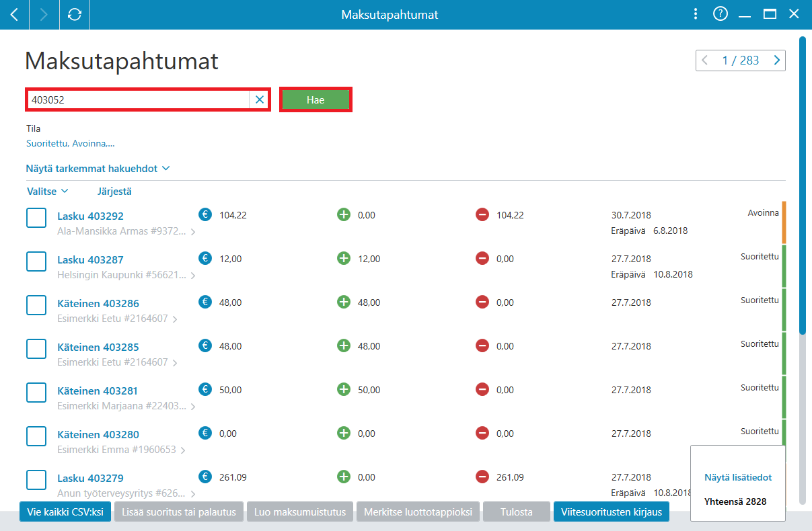
Task: Go back with the left arrow icon
Action: (15, 14)
